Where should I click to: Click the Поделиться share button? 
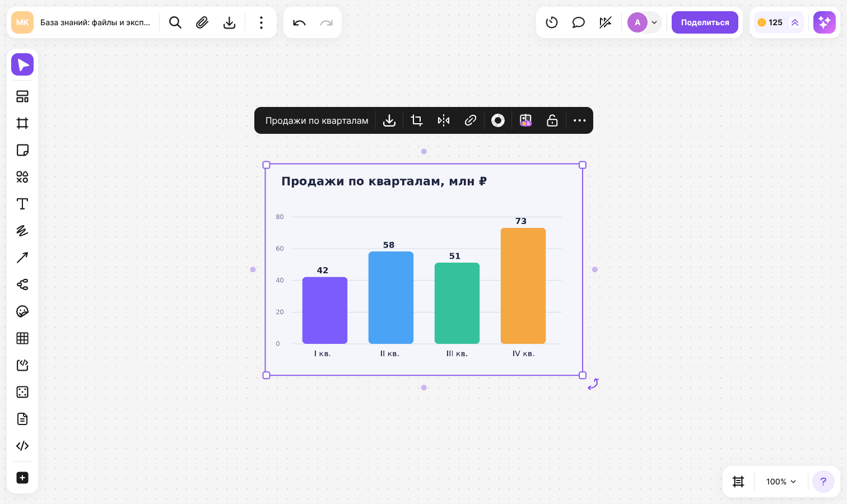coord(705,22)
